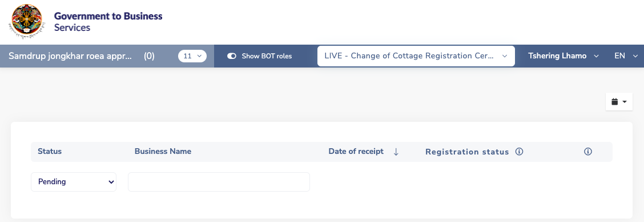Viewport: 644px width, 222px height.
Task: Click info icon beside Registration status
Action: pyautogui.click(x=519, y=152)
